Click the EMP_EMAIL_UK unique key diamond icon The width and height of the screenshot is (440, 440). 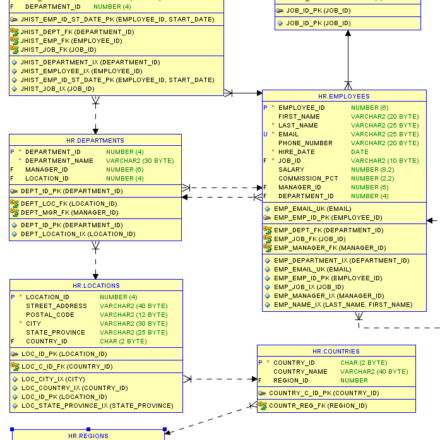[267, 209]
